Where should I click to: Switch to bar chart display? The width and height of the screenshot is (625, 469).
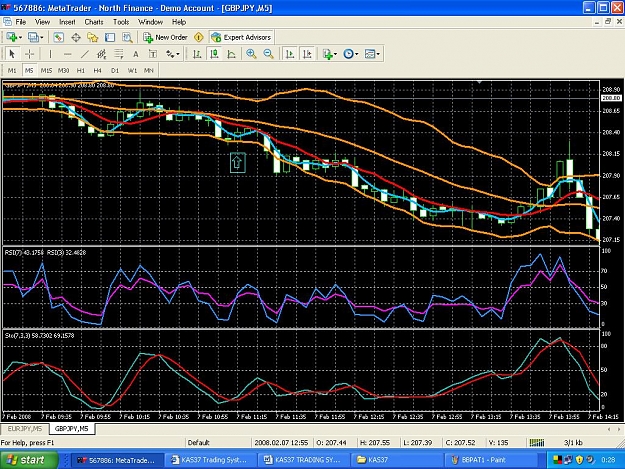coord(197,54)
